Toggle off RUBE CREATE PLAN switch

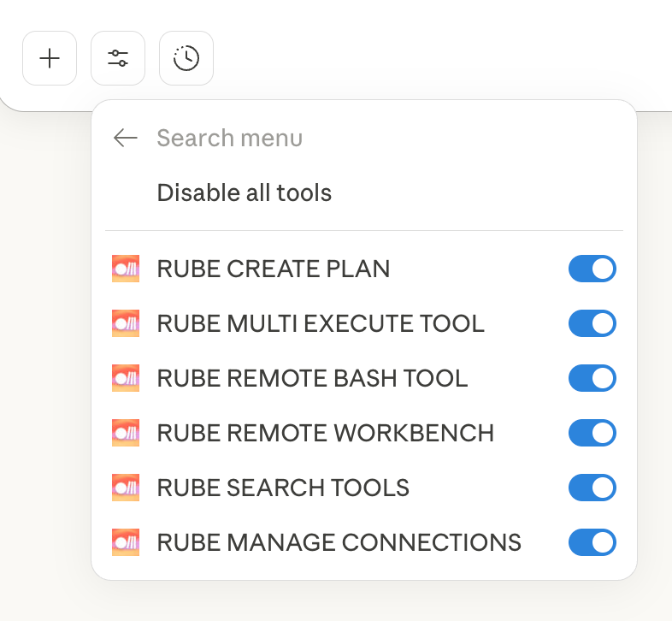coord(592,269)
